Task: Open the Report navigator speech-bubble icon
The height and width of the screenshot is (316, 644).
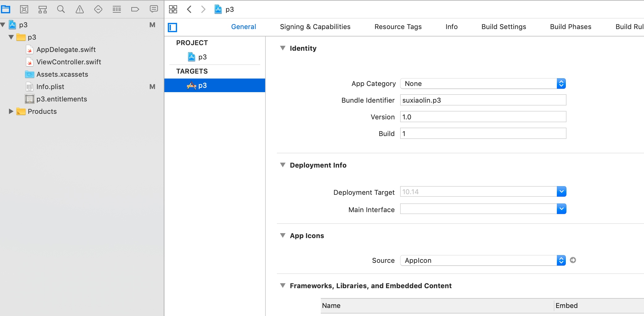Action: (x=154, y=9)
